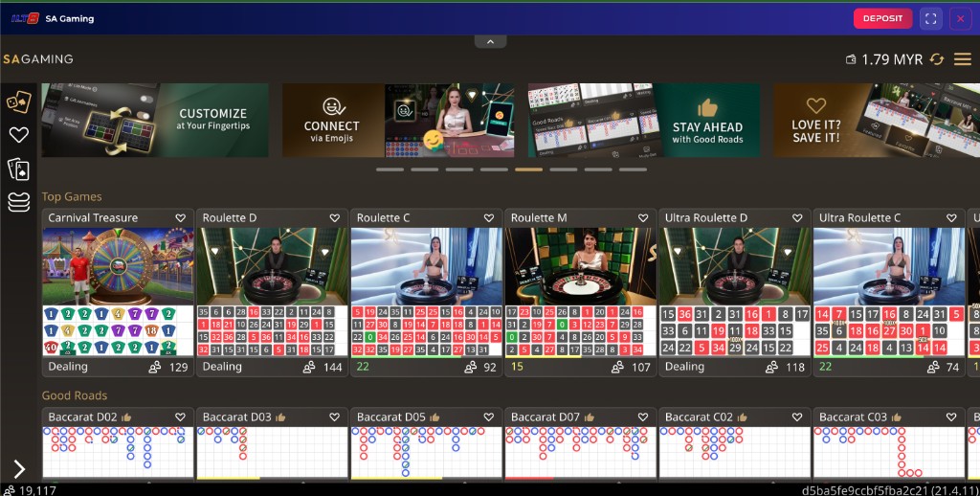The width and height of the screenshot is (980, 496).
Task: Favorite the Ultra Roulette D game
Action: 797,217
